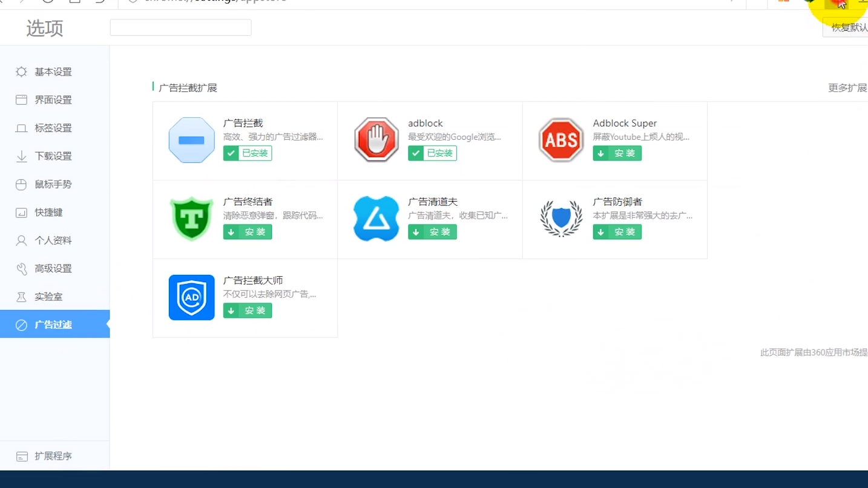Click the 界面设置 window icon
The image size is (868, 488).
[x=21, y=100]
